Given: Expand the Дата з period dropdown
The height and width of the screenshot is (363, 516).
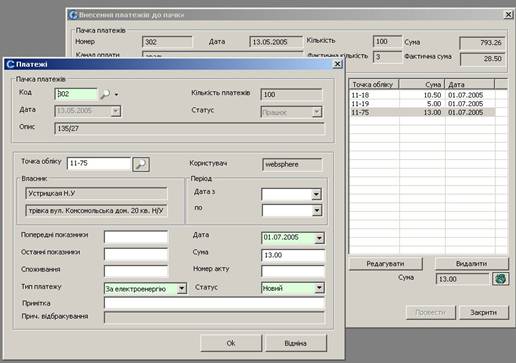Looking at the screenshot, I should (316, 194).
